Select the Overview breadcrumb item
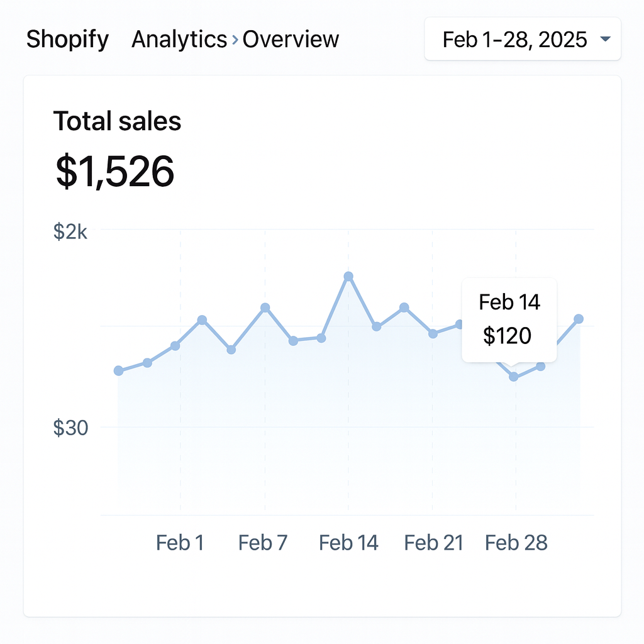Viewport: 644px width, 644px height. coord(291,40)
